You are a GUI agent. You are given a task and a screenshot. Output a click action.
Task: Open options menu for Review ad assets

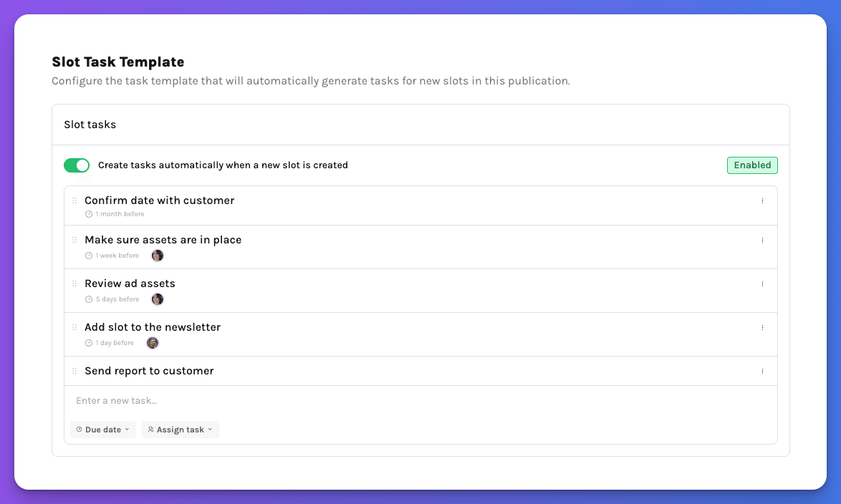tap(762, 284)
